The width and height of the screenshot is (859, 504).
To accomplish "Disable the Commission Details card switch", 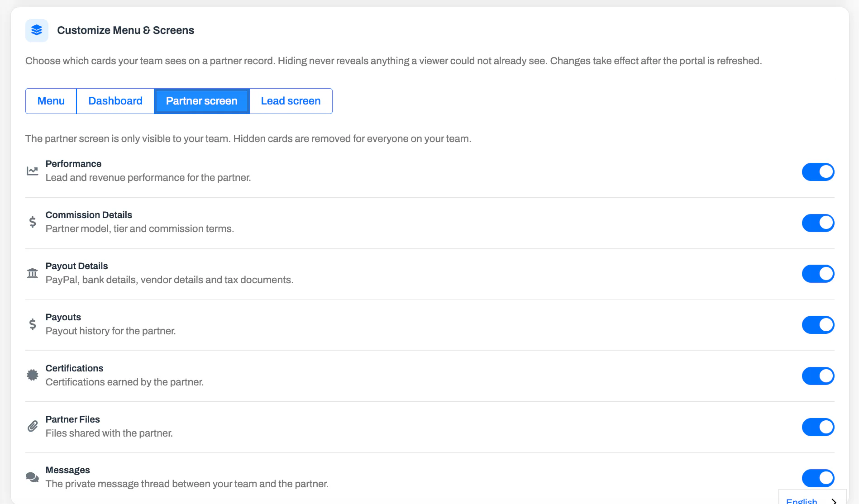I will (x=818, y=223).
